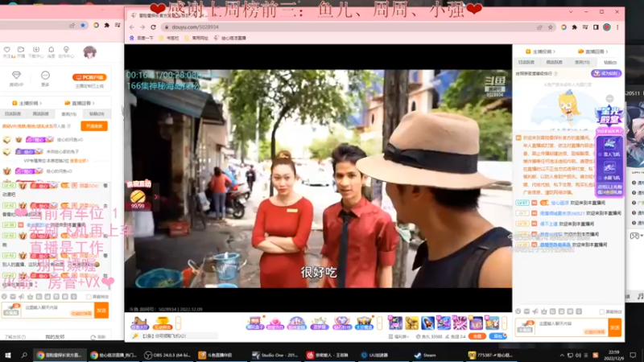
Task: Expand the 高能互动 side arrow on video
Action: point(156,197)
